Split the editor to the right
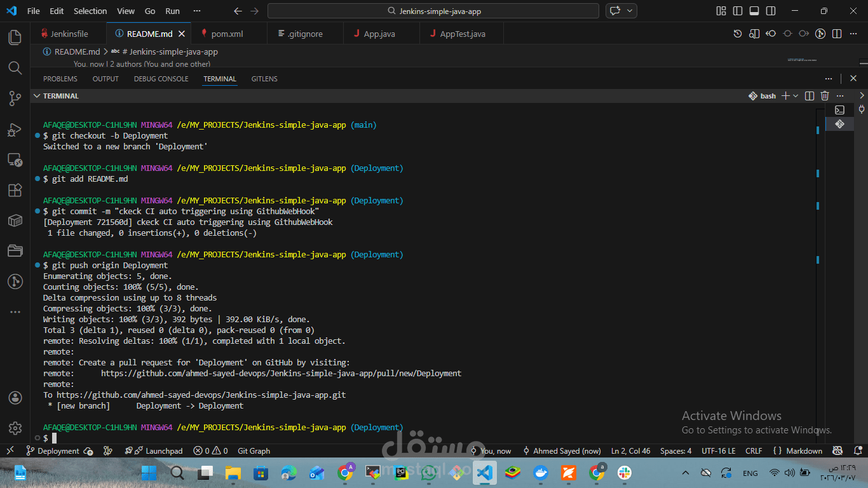868x488 pixels. pyautogui.click(x=837, y=34)
